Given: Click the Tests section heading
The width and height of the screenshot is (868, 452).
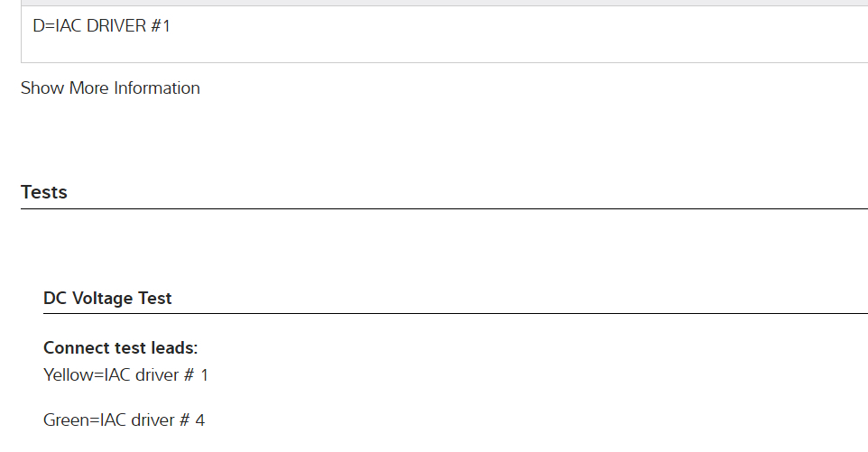Looking at the screenshot, I should (44, 192).
